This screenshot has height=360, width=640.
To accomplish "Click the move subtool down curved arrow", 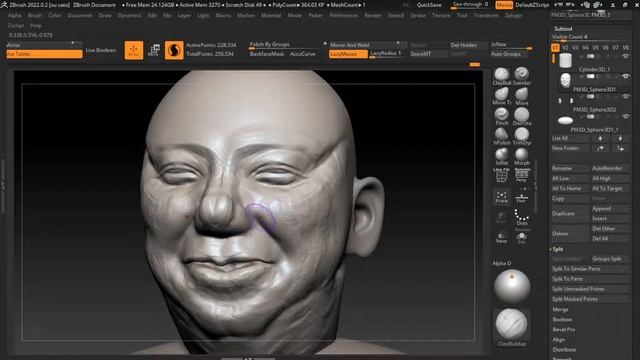I will tap(620, 148).
